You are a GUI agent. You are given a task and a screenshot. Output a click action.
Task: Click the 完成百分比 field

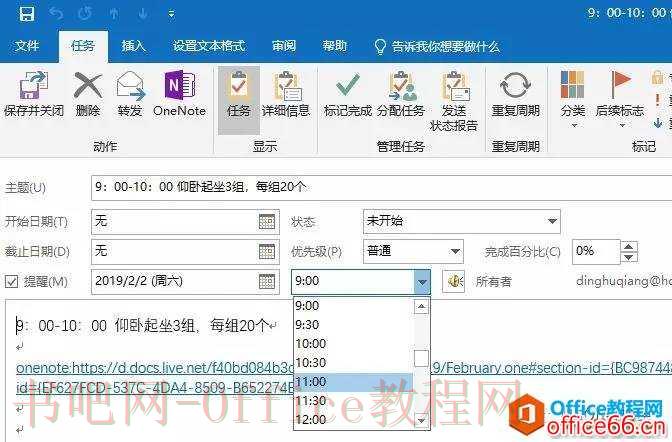(x=596, y=251)
